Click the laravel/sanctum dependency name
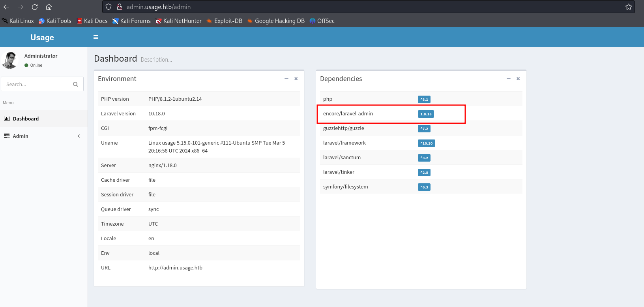 coord(342,157)
